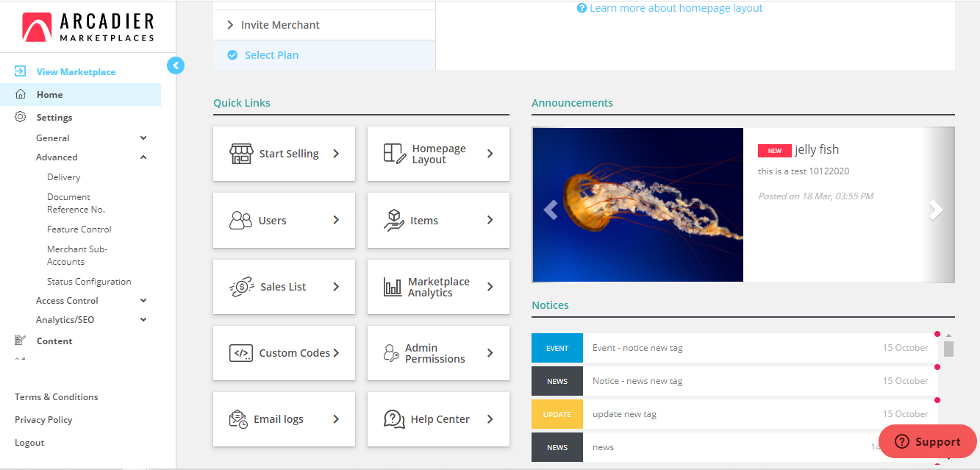Open Learn more about homepage layout link
Image resolution: width=980 pixels, height=470 pixels.
click(x=676, y=8)
